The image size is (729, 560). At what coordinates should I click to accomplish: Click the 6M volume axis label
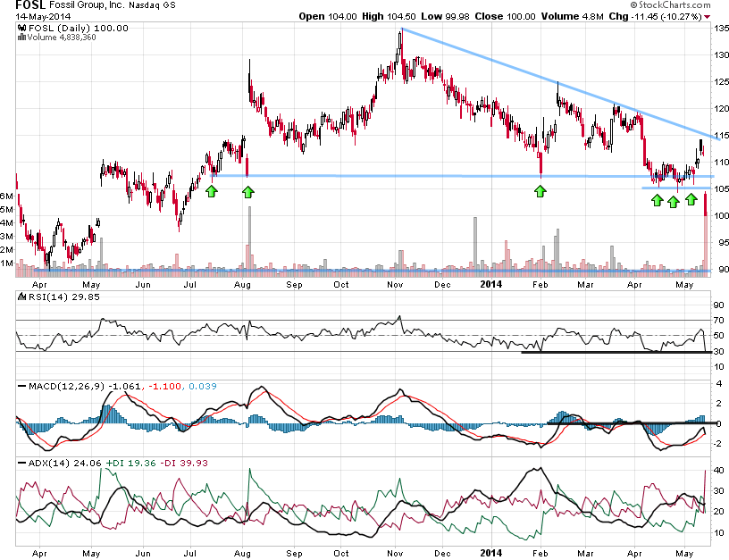tap(6, 196)
